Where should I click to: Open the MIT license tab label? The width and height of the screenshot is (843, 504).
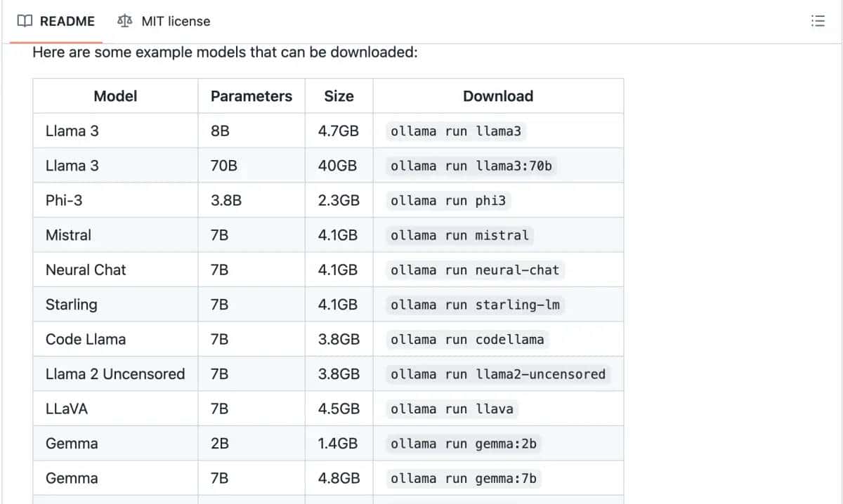tap(176, 21)
